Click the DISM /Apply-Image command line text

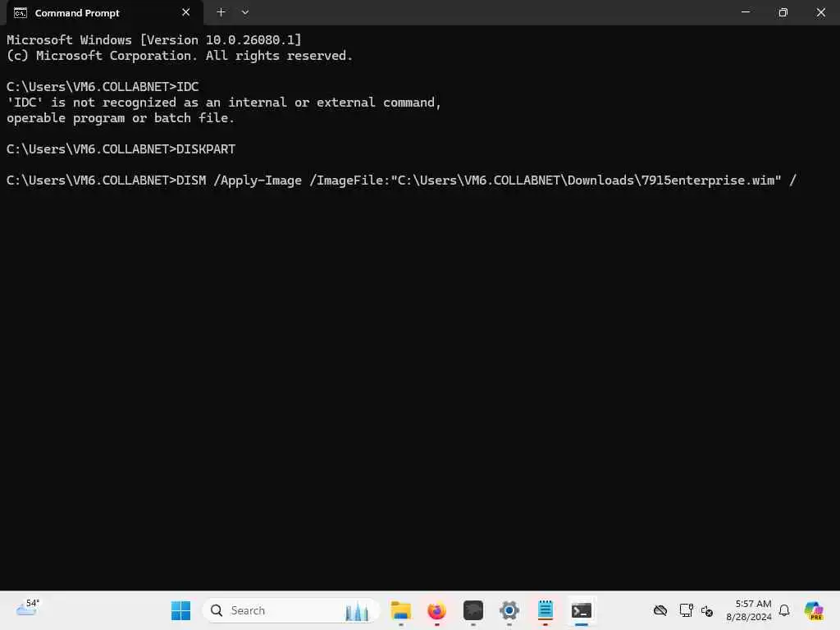point(401,180)
